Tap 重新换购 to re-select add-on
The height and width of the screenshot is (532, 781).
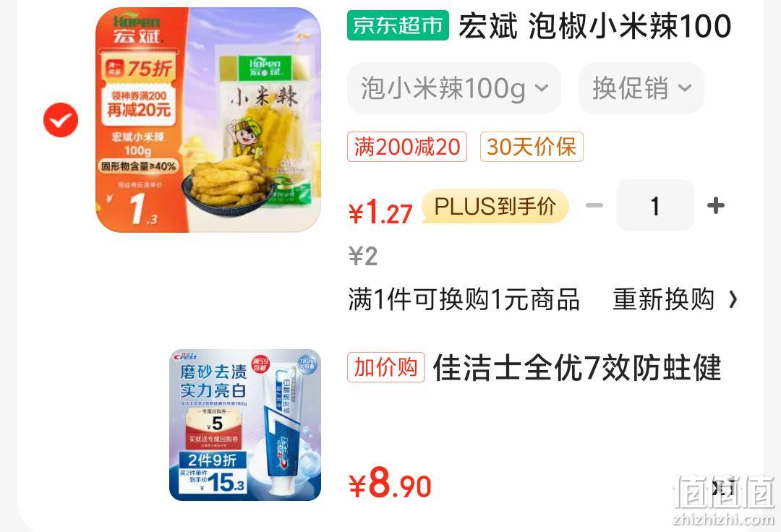pyautogui.click(x=663, y=299)
